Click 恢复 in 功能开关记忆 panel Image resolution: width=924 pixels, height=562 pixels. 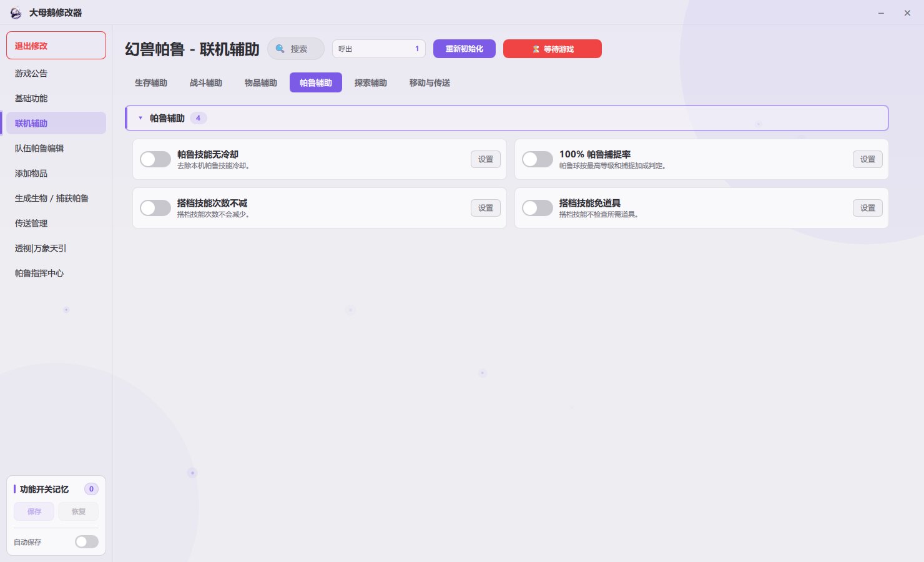[78, 511]
